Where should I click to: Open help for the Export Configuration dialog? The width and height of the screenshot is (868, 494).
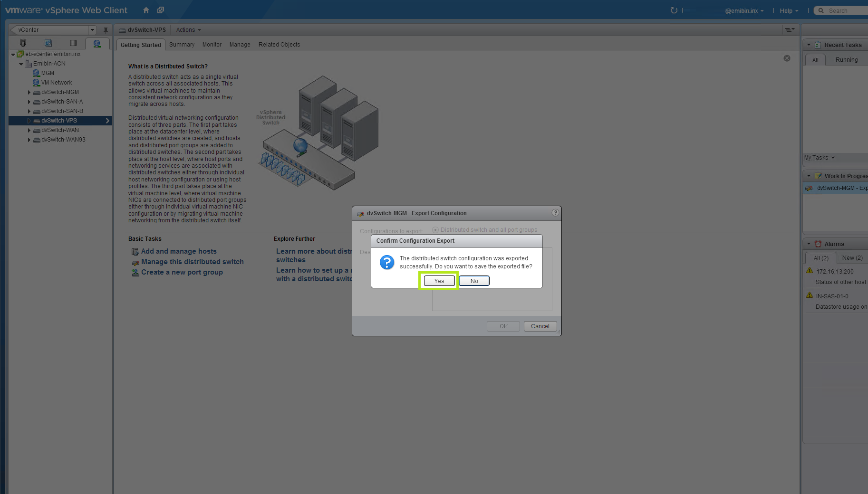pyautogui.click(x=555, y=213)
